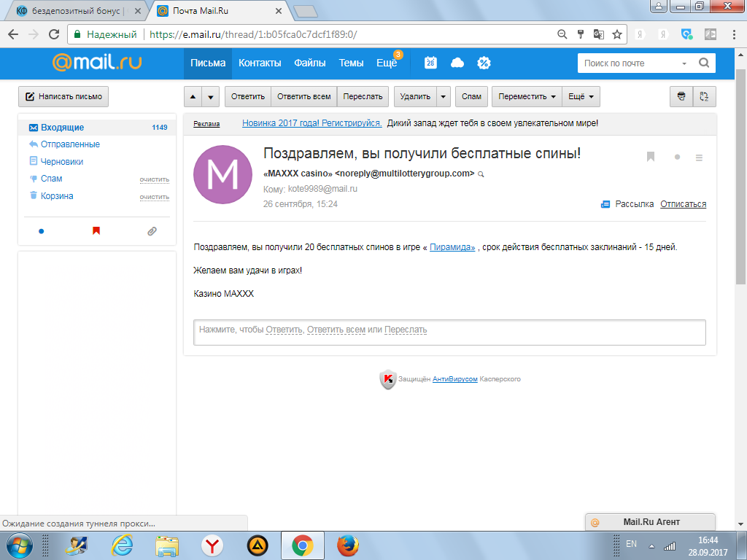The height and width of the screenshot is (560, 747).
Task: Click the Отписаться link
Action: click(683, 204)
